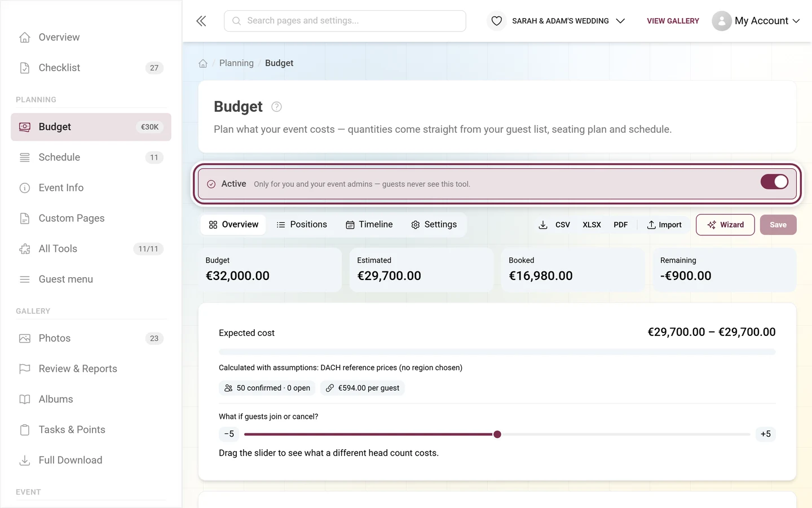Launch the budget Wizard

point(725,225)
